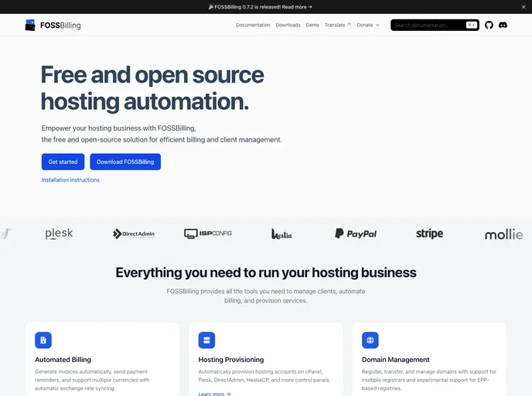This screenshot has width=532, height=396.
Task: Click the 'Register, transfer, and manage domains' description
Action: [x=429, y=380]
